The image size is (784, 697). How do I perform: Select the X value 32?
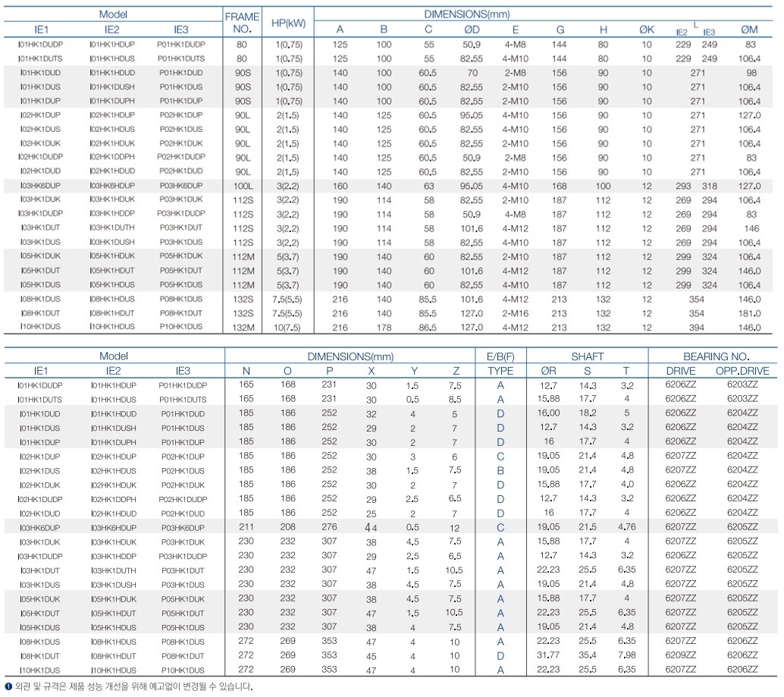click(371, 414)
